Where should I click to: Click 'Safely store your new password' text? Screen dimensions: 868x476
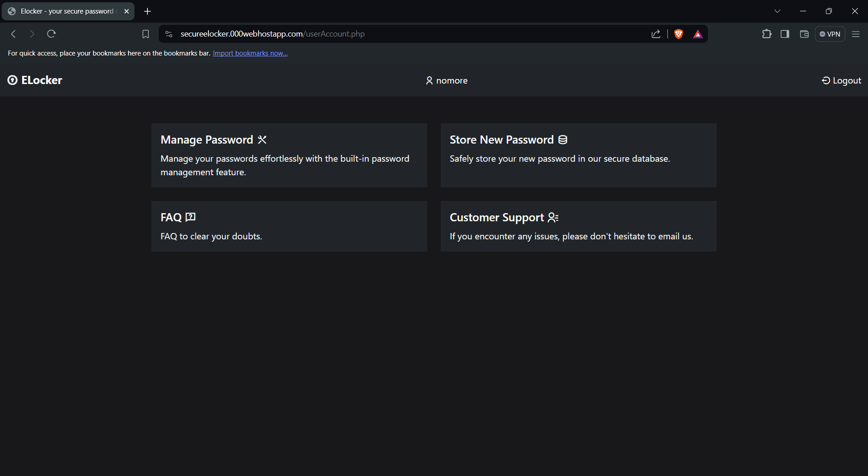[560, 159]
